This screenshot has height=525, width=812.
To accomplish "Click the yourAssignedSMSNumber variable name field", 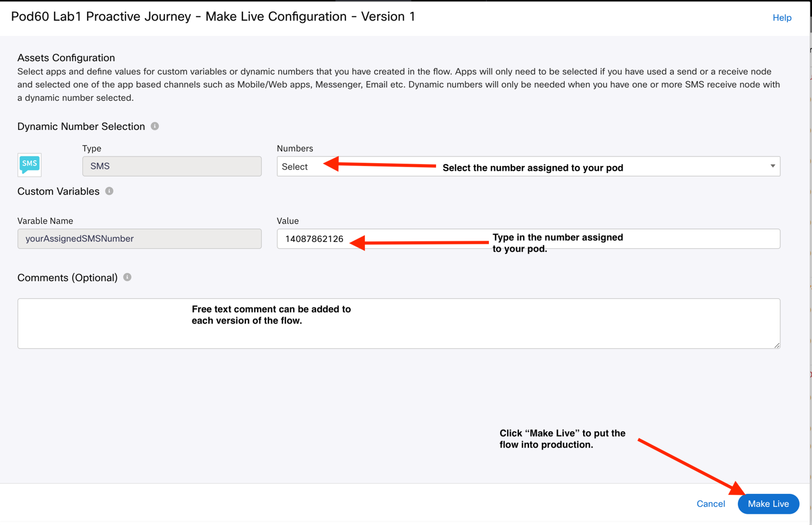I will (139, 239).
